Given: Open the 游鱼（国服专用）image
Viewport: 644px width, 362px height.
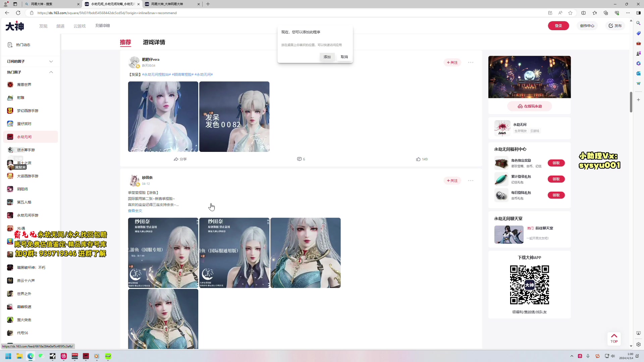Looking at the screenshot, I should coord(163,253).
